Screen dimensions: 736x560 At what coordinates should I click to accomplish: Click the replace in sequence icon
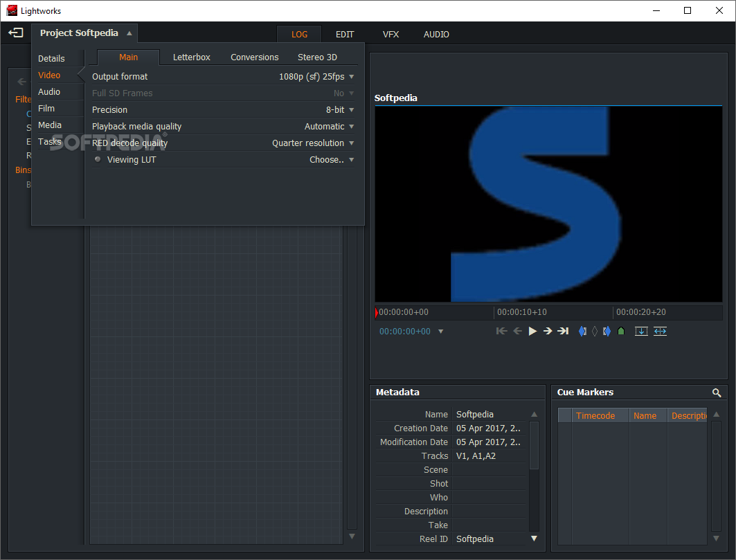660,331
